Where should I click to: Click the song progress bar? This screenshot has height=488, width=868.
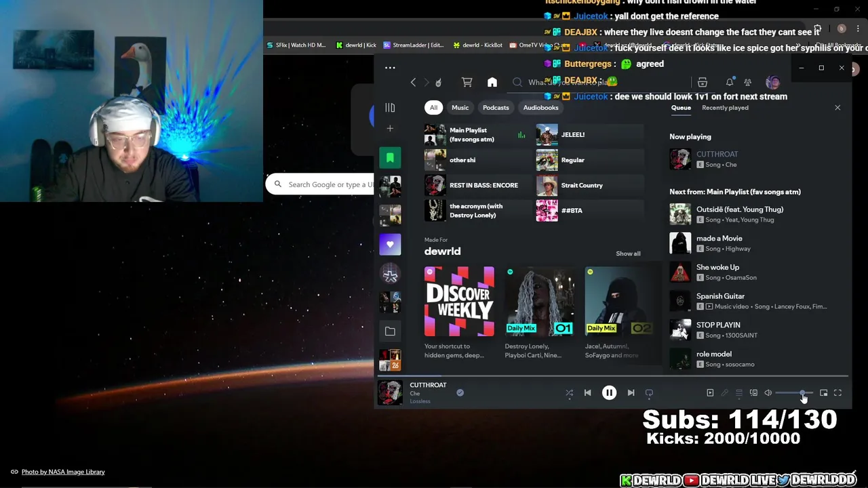tap(613, 376)
